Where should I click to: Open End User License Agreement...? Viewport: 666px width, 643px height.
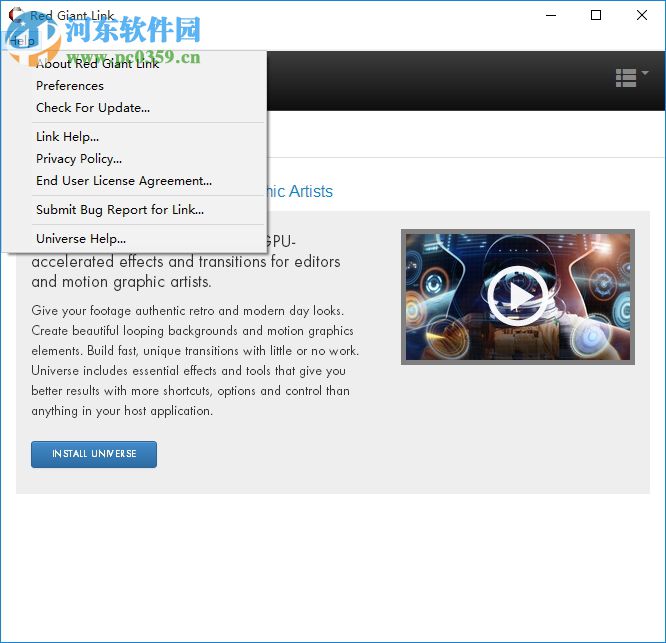(x=124, y=181)
